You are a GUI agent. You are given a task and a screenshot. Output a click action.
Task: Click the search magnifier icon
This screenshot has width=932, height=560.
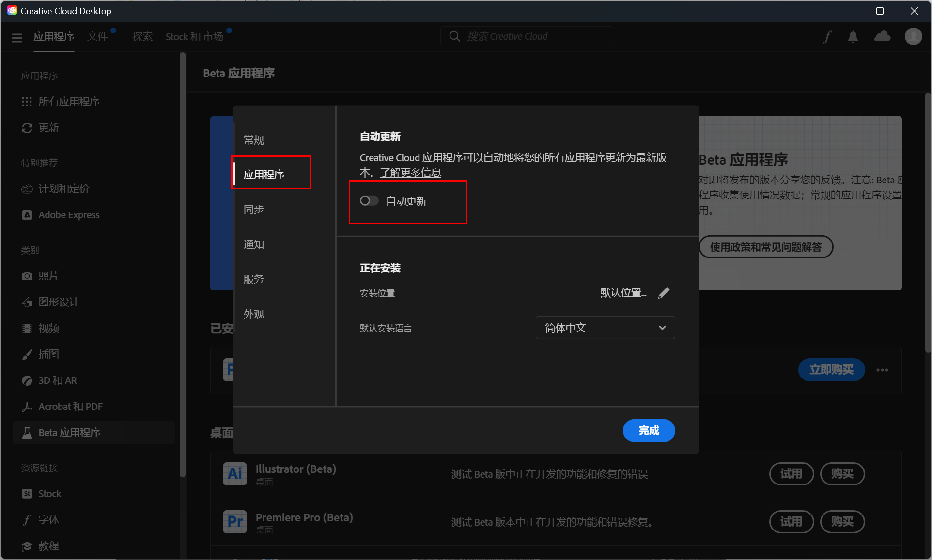pyautogui.click(x=454, y=36)
